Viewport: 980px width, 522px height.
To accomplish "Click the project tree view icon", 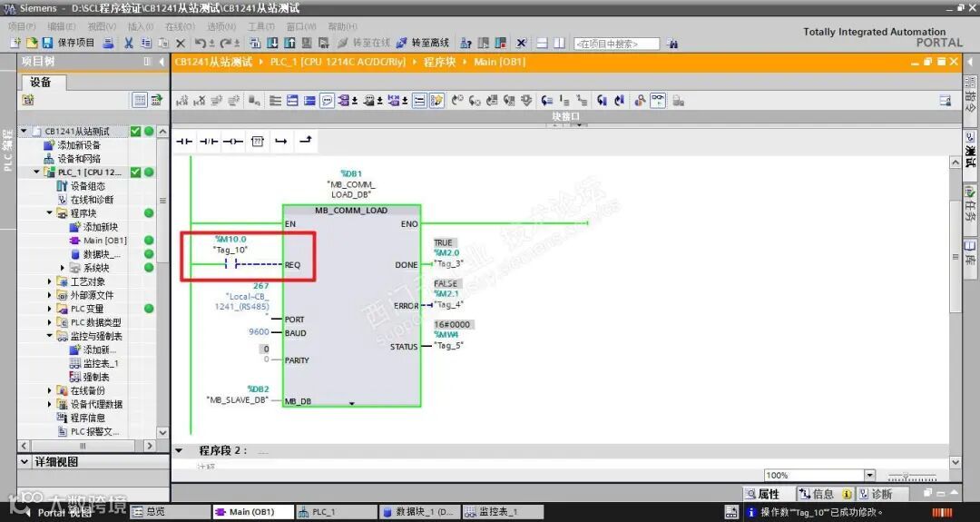I will [x=140, y=99].
